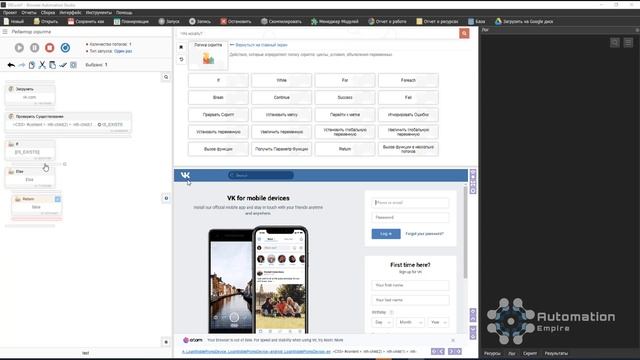Redo with the forward arrow icon
The image size is (640, 360).
click(22, 65)
